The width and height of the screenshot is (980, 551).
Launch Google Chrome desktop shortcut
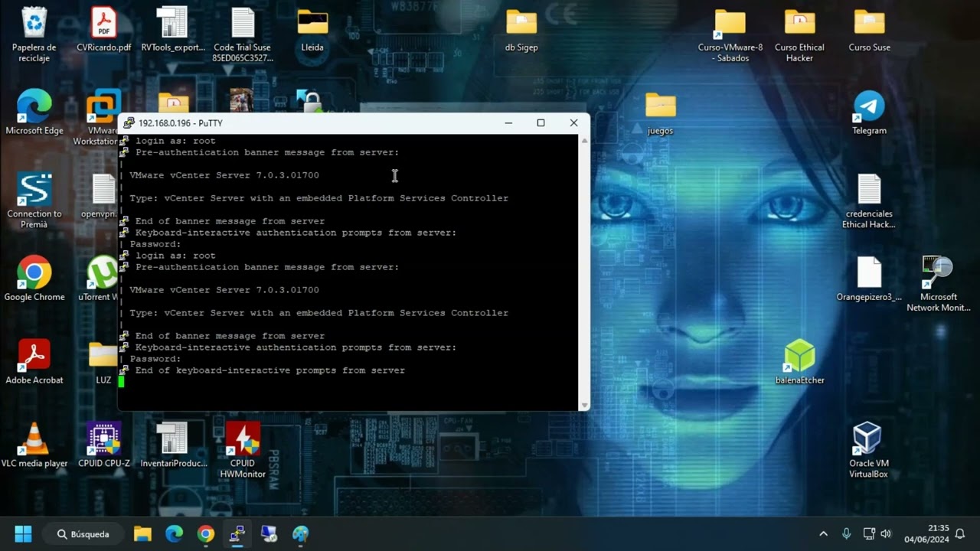point(34,279)
